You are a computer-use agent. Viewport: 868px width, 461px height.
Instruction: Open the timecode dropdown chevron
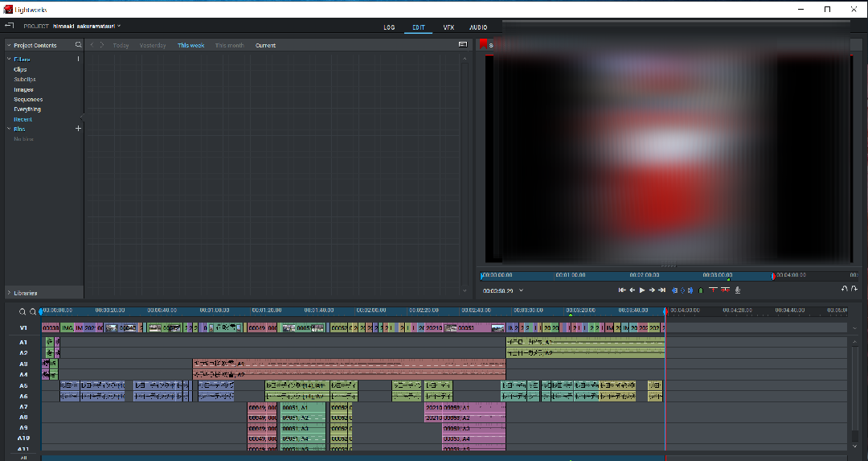click(522, 290)
